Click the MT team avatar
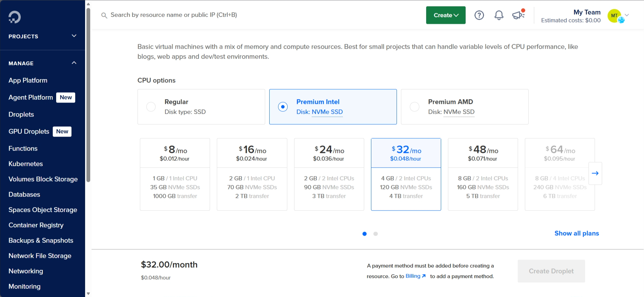This screenshot has height=297, width=644. tap(614, 16)
